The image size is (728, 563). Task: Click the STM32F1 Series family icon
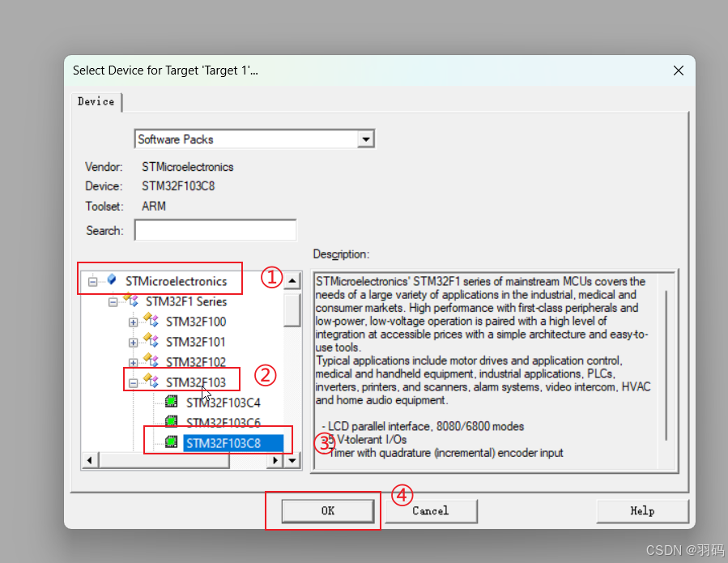131,300
